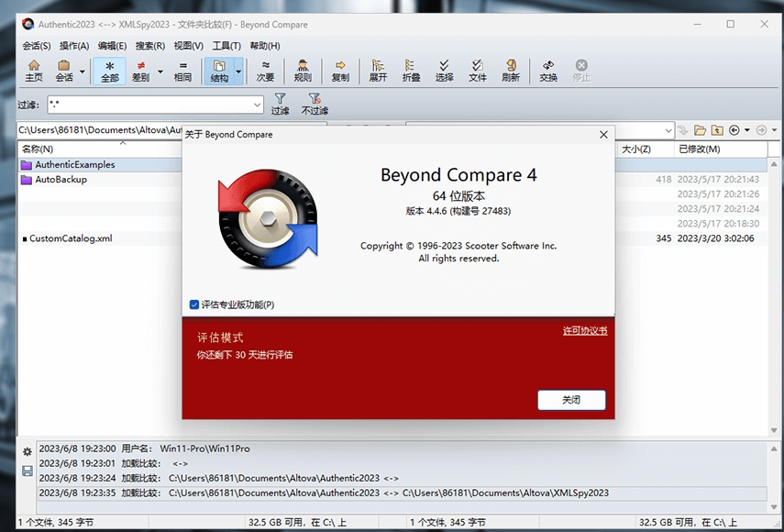Image resolution: width=784 pixels, height=532 pixels.
Task: Click the log panel scroll down arrow
Action: (774, 506)
